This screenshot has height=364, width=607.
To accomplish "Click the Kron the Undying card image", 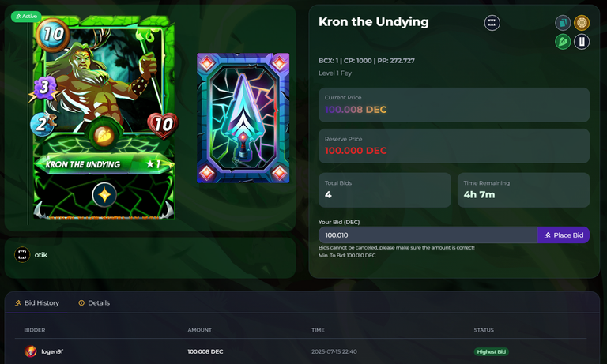I will 104,118.
